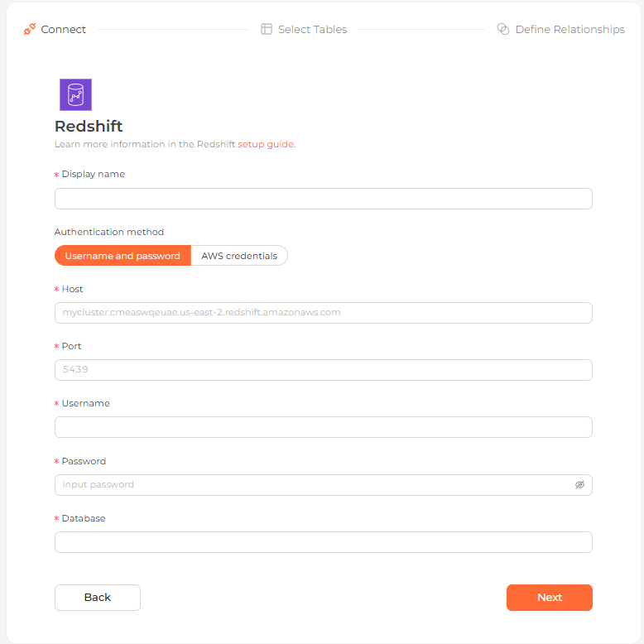Image resolution: width=644 pixels, height=644 pixels.
Task: Click the Next button
Action: click(x=549, y=597)
